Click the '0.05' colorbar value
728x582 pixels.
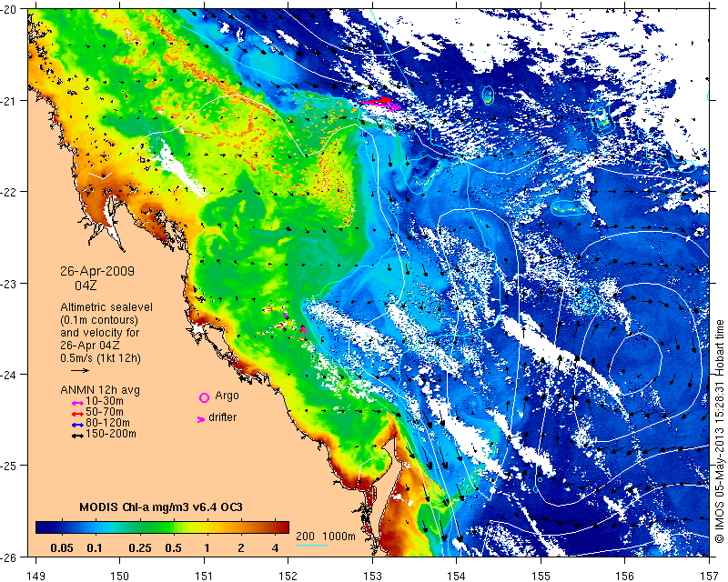click(62, 548)
